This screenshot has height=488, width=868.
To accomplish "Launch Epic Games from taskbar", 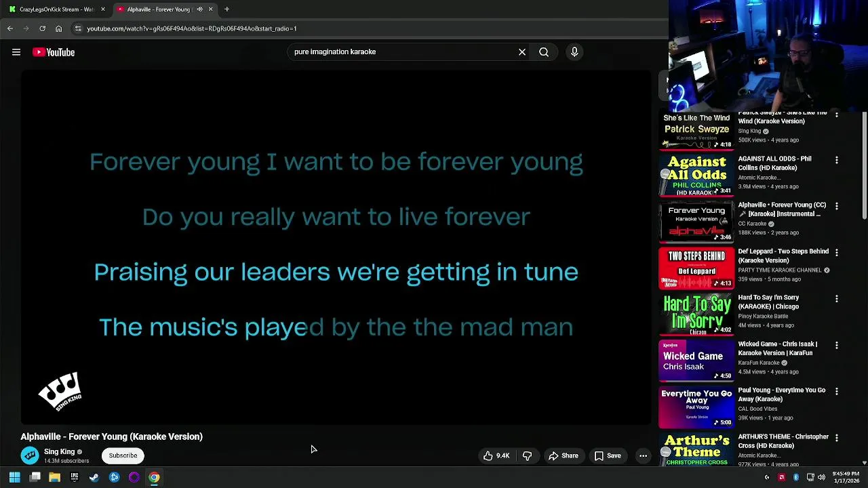I will click(x=75, y=477).
